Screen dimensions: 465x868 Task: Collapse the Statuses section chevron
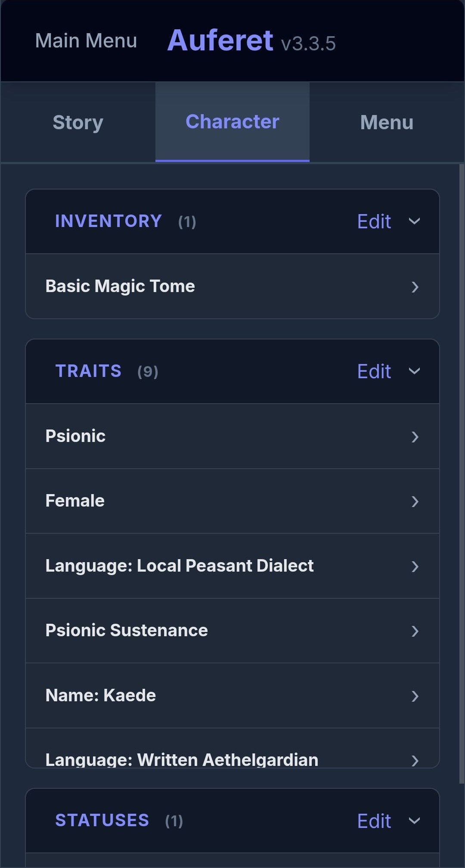(x=414, y=821)
